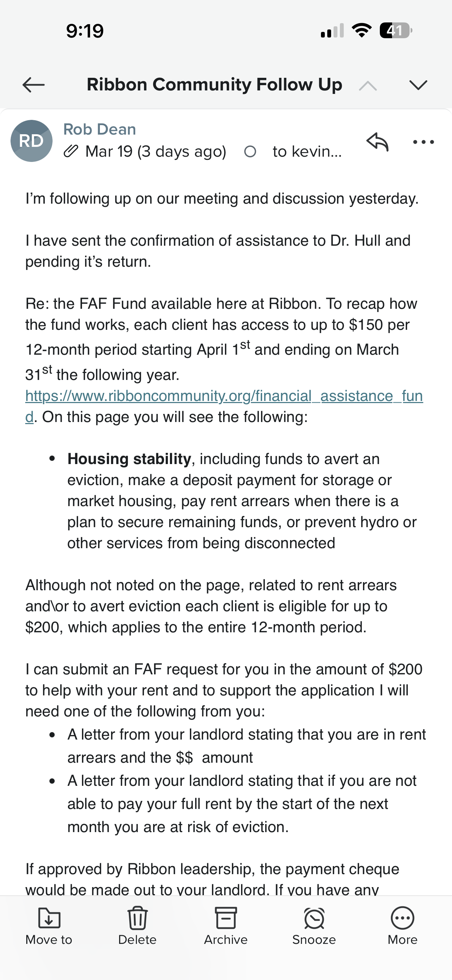Open the three-dot message options menu
The width and height of the screenshot is (452, 980).
[424, 142]
